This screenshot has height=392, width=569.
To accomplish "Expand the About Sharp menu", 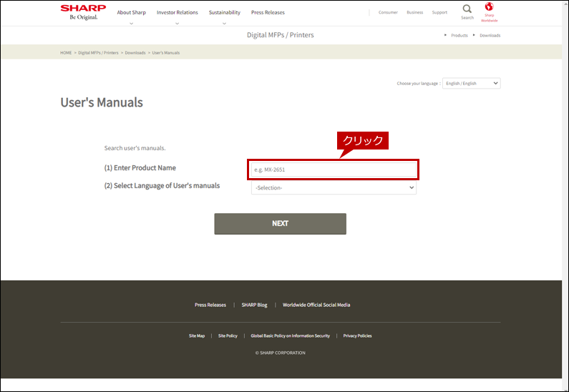I will [132, 12].
